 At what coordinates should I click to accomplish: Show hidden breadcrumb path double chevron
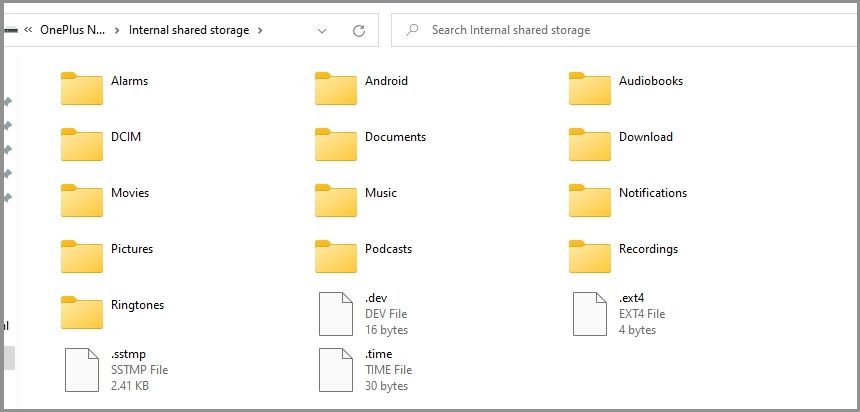pyautogui.click(x=28, y=31)
